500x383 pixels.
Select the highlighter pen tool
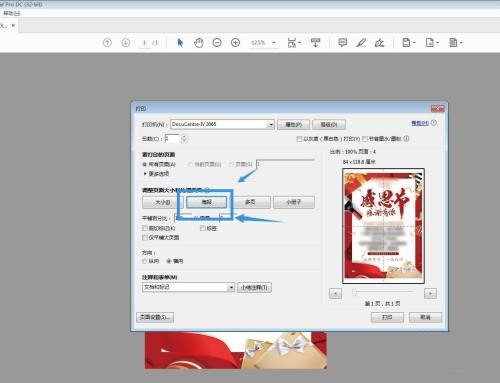pyautogui.click(x=361, y=43)
